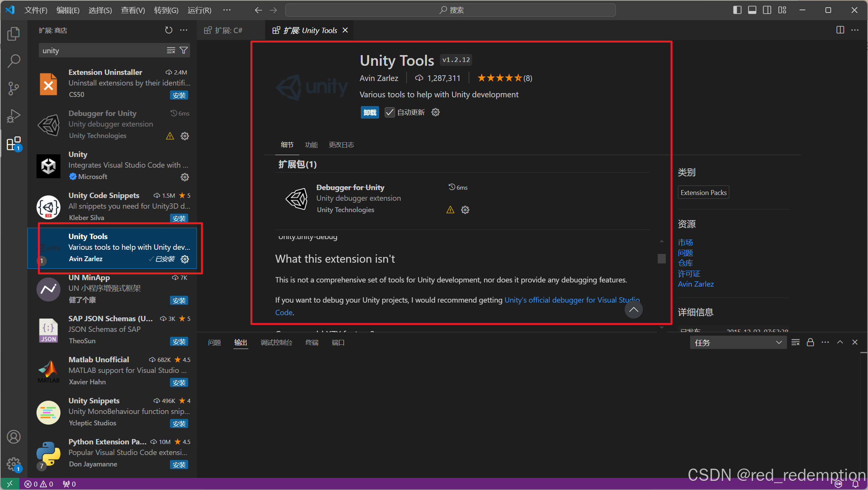Toggle output scroll lock
This screenshot has width=868, height=490.
810,343
